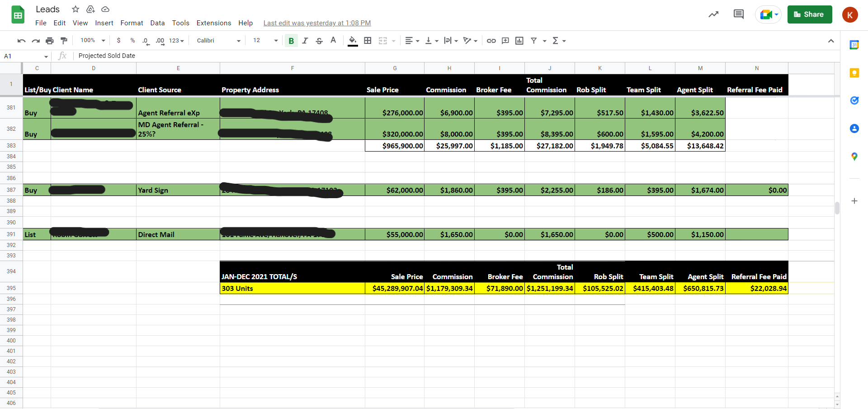Open last edit version history link

(x=317, y=23)
